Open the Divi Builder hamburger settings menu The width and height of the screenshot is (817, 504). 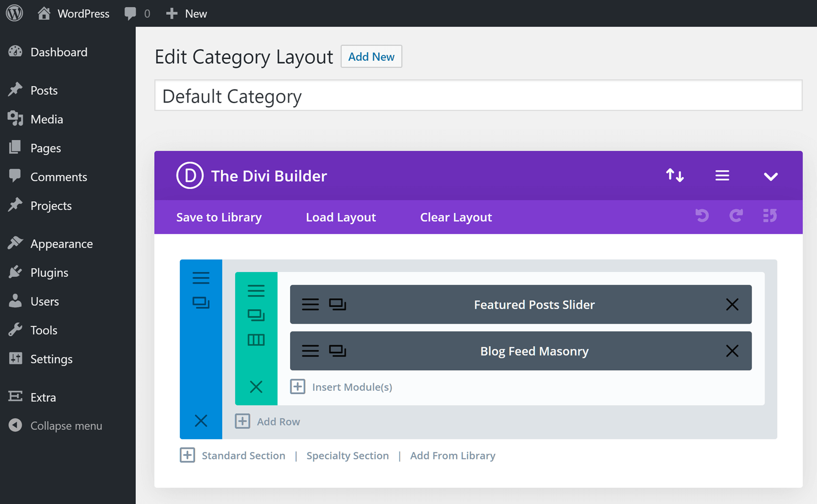pyautogui.click(x=722, y=176)
